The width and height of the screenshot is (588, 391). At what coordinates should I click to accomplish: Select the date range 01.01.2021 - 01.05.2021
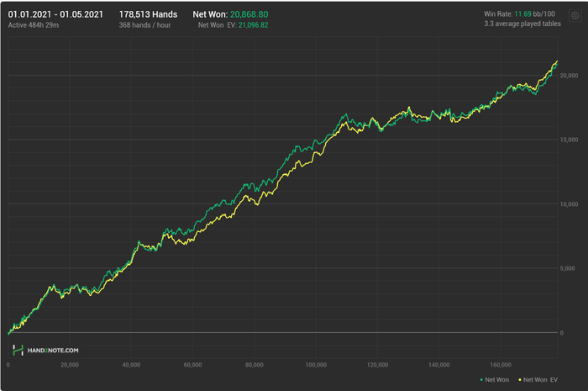[x=55, y=14]
